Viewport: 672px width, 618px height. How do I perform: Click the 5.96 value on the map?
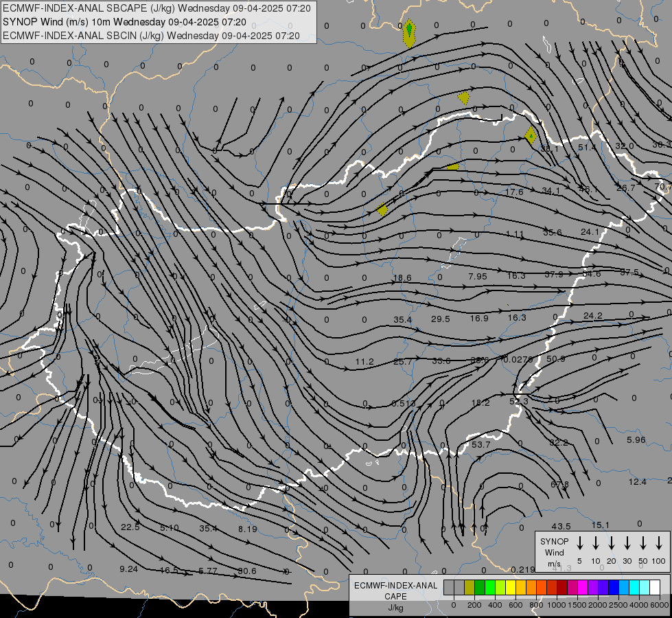[x=636, y=440]
